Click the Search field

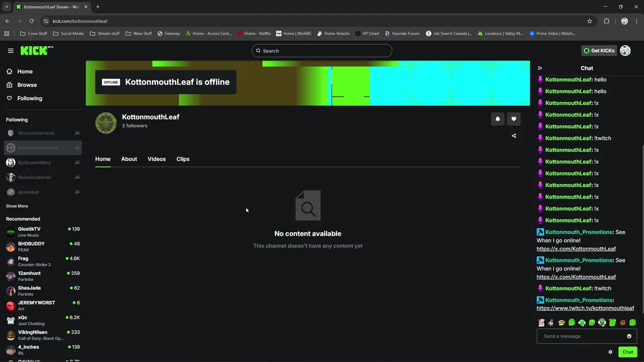click(x=322, y=51)
